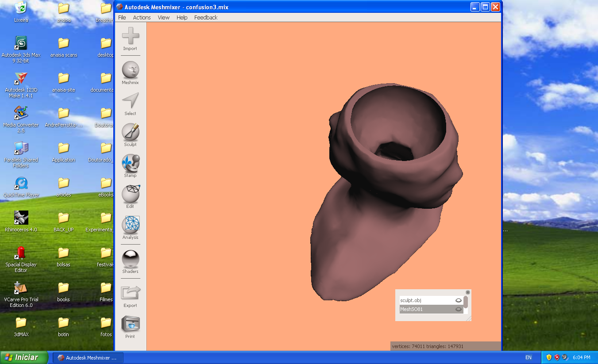This screenshot has width=598, height=364.
Task: Select Parallels Shared Folders shortcut
Action: 21,154
